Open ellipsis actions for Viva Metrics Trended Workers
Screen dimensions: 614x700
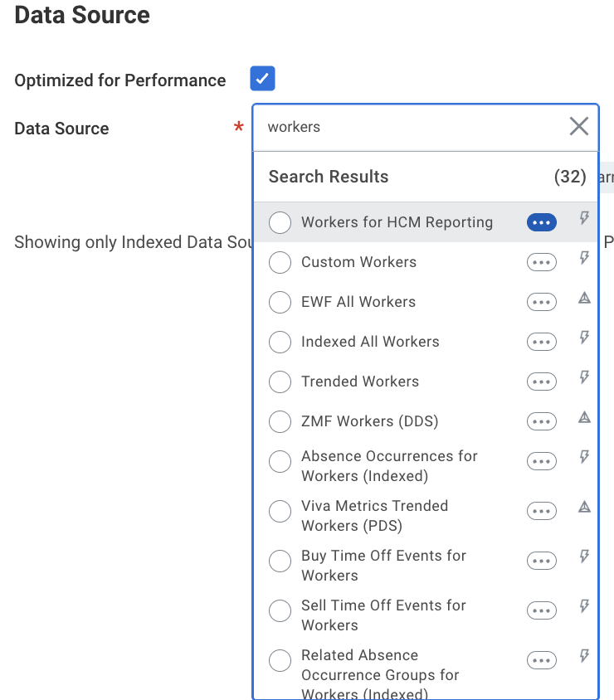coord(541,511)
